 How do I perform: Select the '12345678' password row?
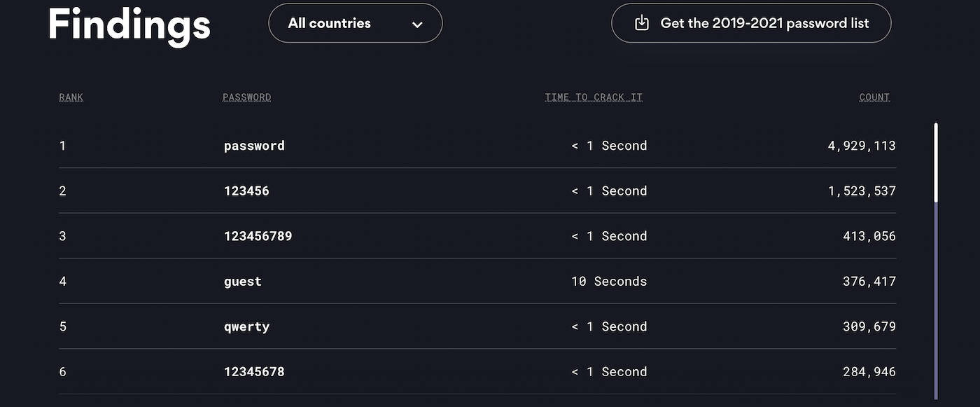(254, 372)
